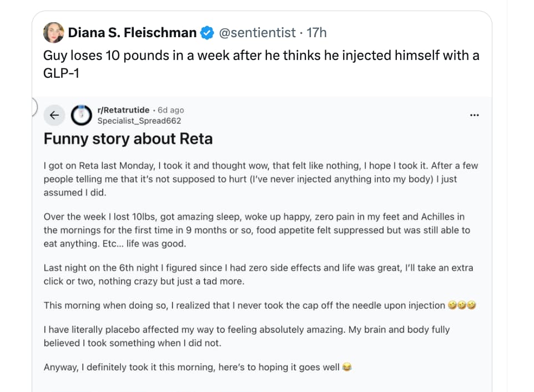534x392 pixels.
Task: Click the blue verified badge
Action: [x=207, y=33]
